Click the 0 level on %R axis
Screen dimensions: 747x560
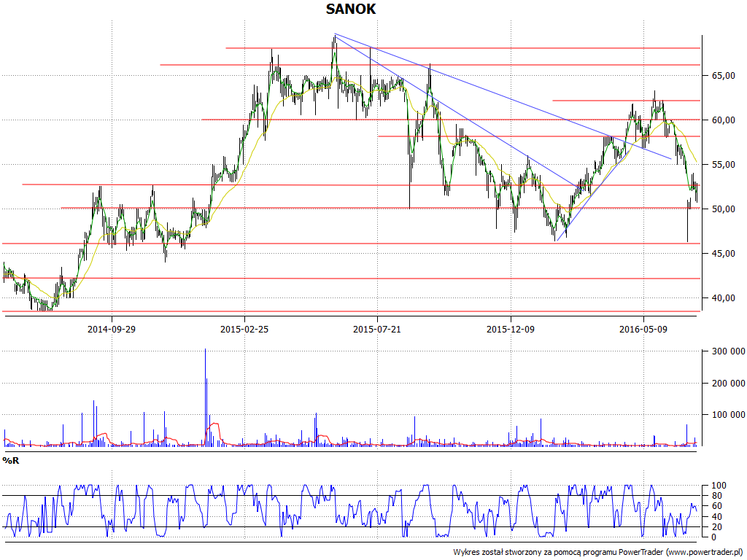713,537
